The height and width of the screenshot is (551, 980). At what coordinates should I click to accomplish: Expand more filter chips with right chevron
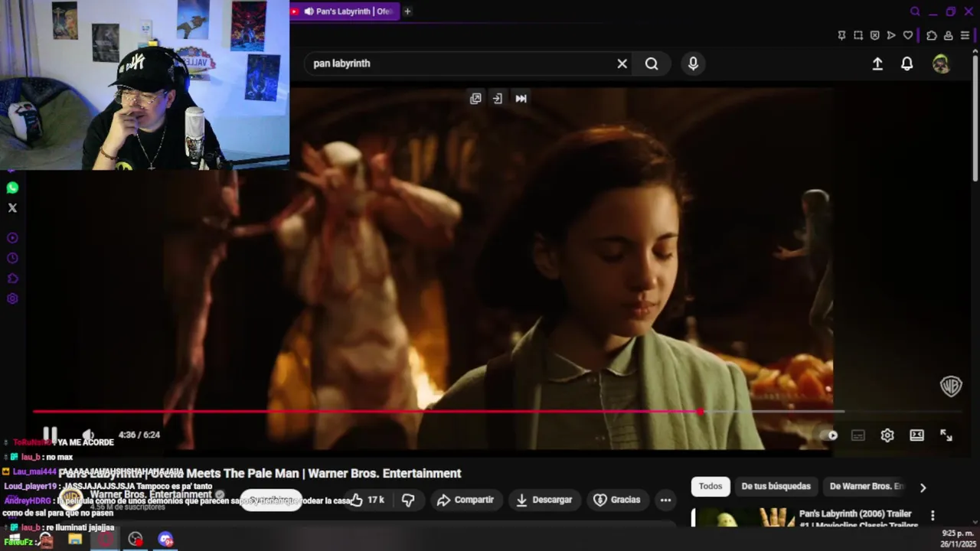[x=923, y=487]
